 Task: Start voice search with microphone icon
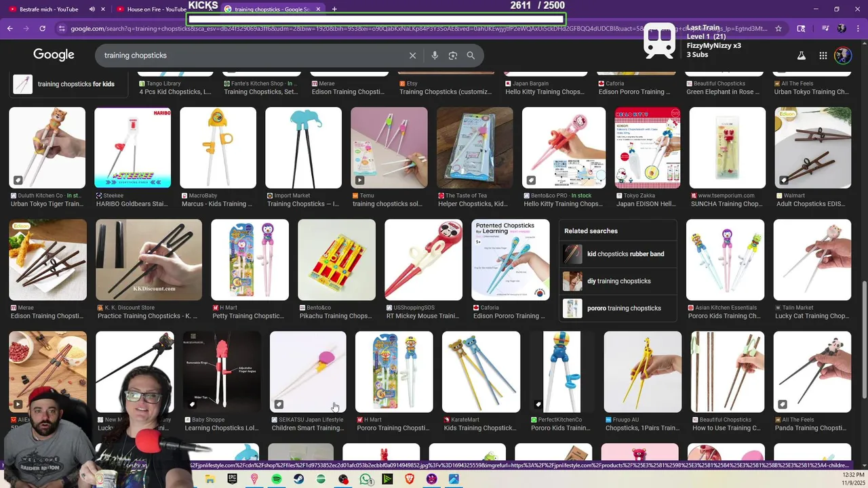coord(435,56)
